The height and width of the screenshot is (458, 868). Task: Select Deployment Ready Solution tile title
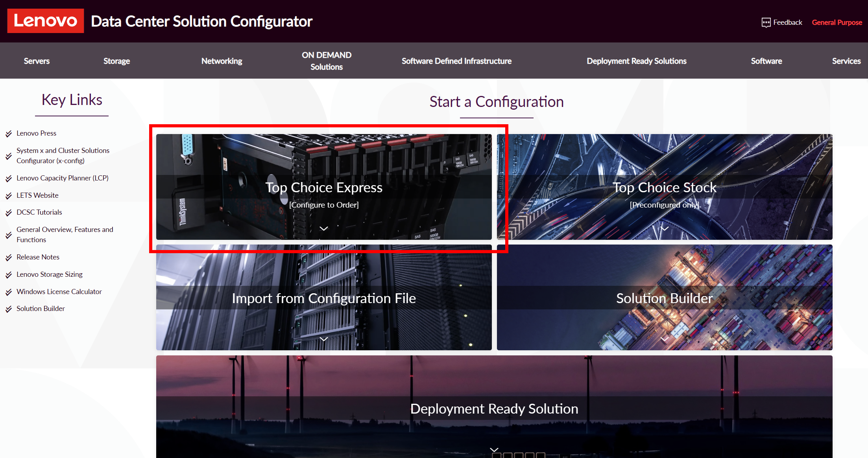494,409
